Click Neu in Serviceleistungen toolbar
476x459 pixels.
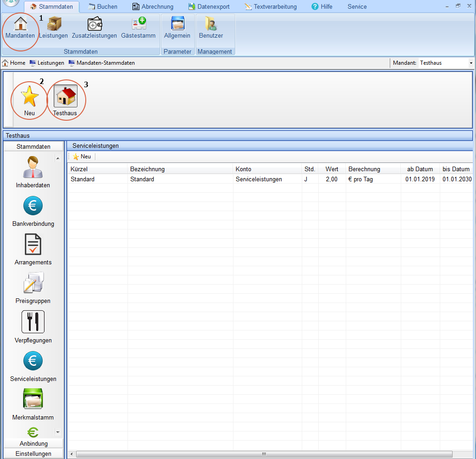(x=82, y=157)
